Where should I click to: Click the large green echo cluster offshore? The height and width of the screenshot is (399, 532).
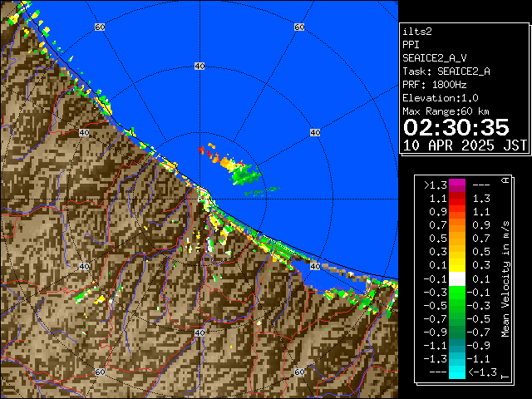[x=247, y=175]
